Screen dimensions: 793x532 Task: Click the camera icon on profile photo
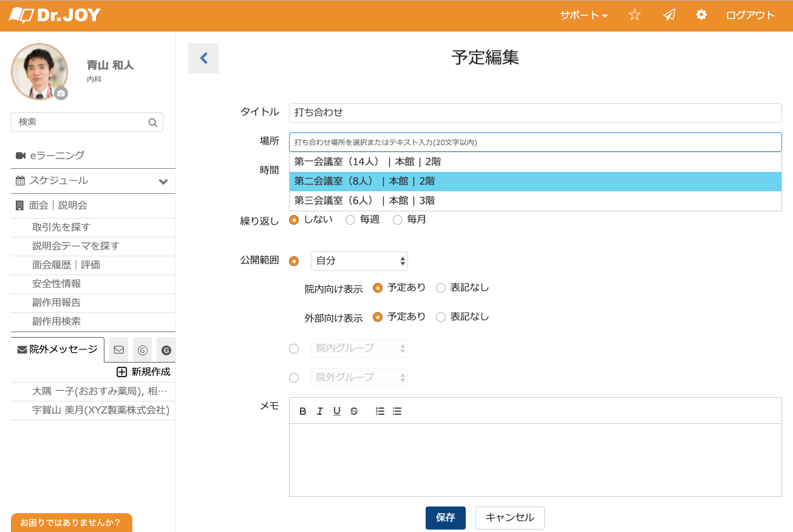[x=61, y=94]
